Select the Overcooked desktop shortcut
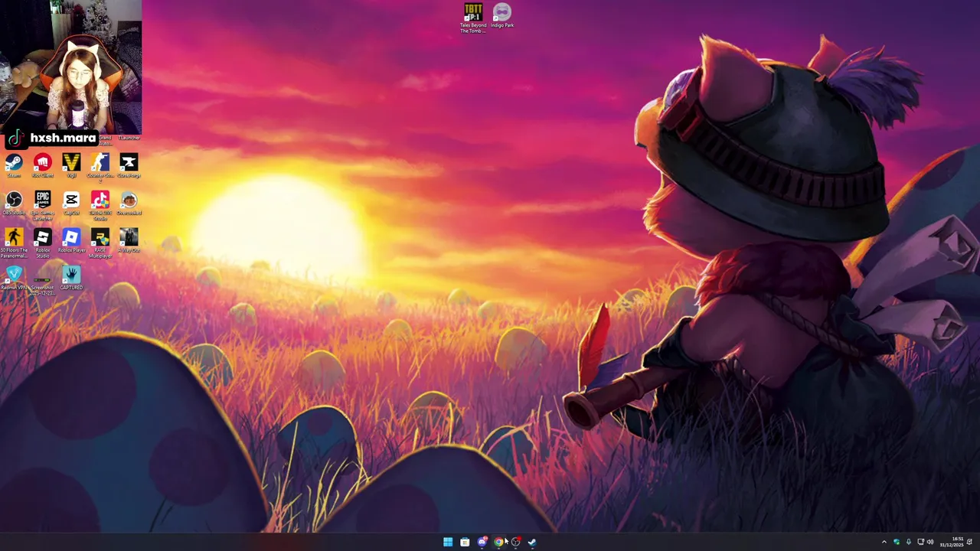This screenshot has height=551, width=980. [x=129, y=203]
